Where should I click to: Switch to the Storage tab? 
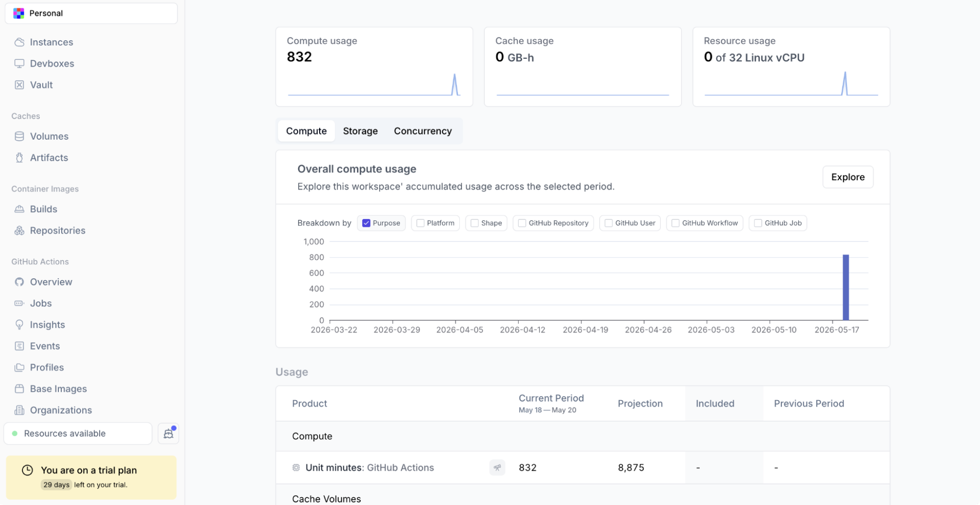coord(360,131)
